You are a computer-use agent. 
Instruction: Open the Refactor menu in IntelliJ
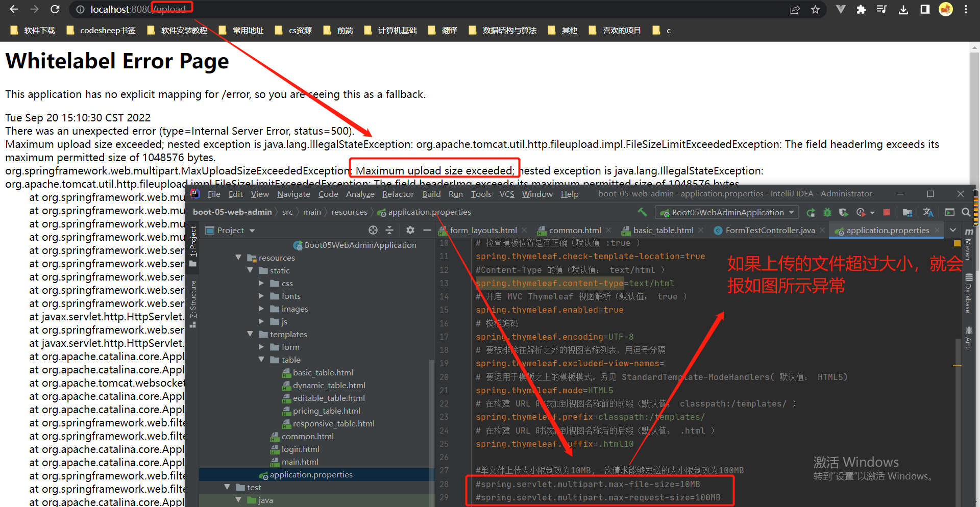point(398,194)
